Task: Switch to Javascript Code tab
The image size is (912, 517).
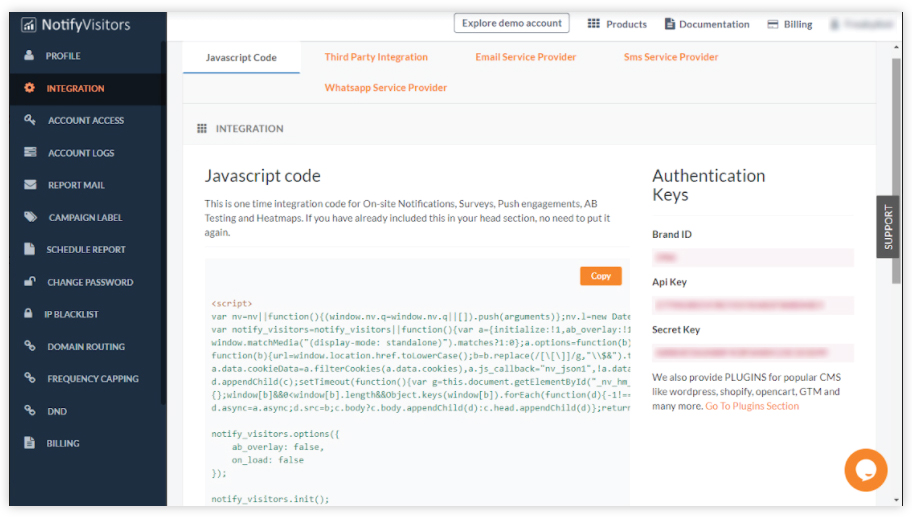Action: click(241, 58)
